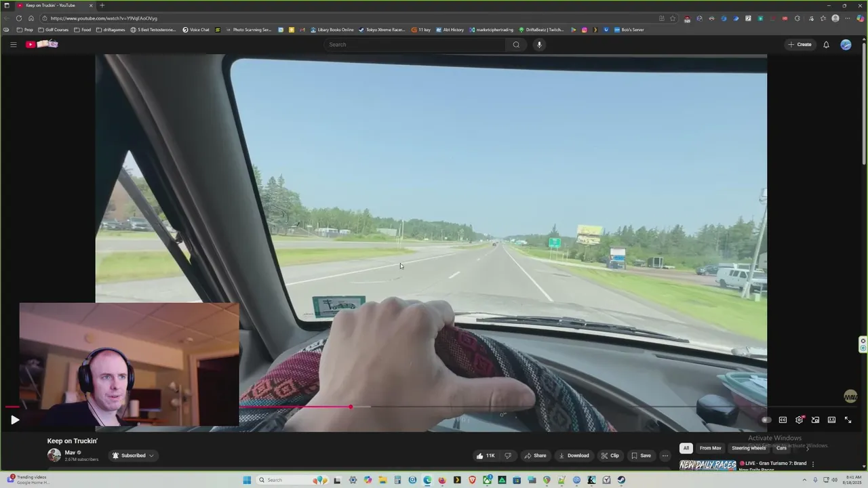Open the Mav channel name link
The height and width of the screenshot is (488, 868).
point(70,453)
